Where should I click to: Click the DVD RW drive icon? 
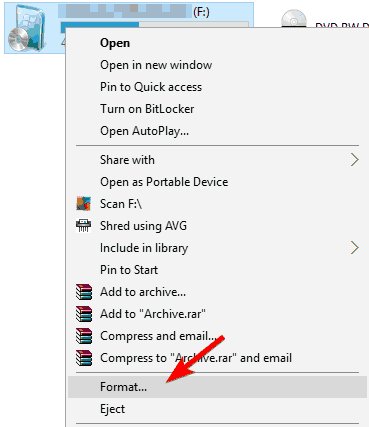pyautogui.click(x=294, y=18)
